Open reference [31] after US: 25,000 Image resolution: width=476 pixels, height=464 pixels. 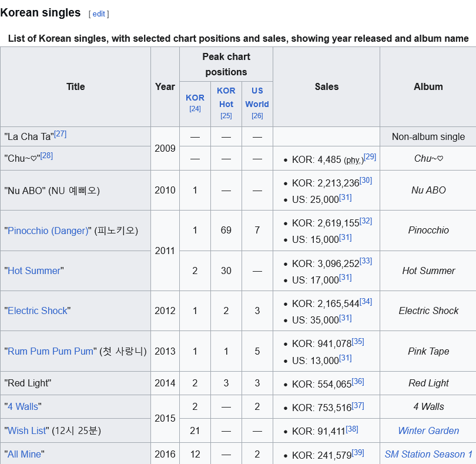click(x=346, y=198)
